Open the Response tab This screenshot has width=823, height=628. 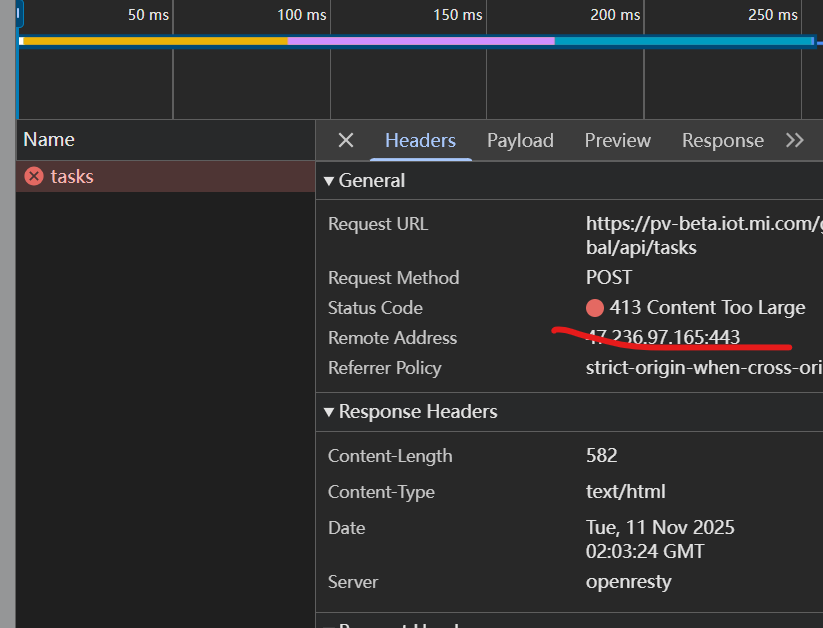click(x=722, y=140)
